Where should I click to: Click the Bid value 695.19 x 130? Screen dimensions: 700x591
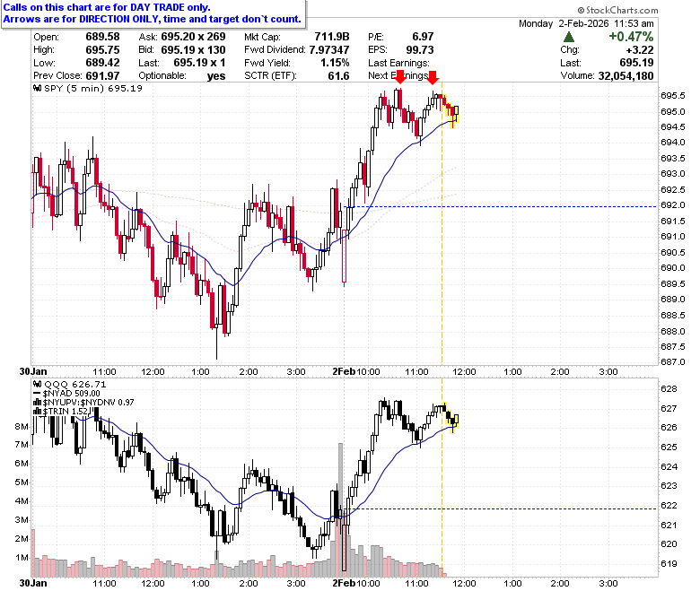[193, 49]
